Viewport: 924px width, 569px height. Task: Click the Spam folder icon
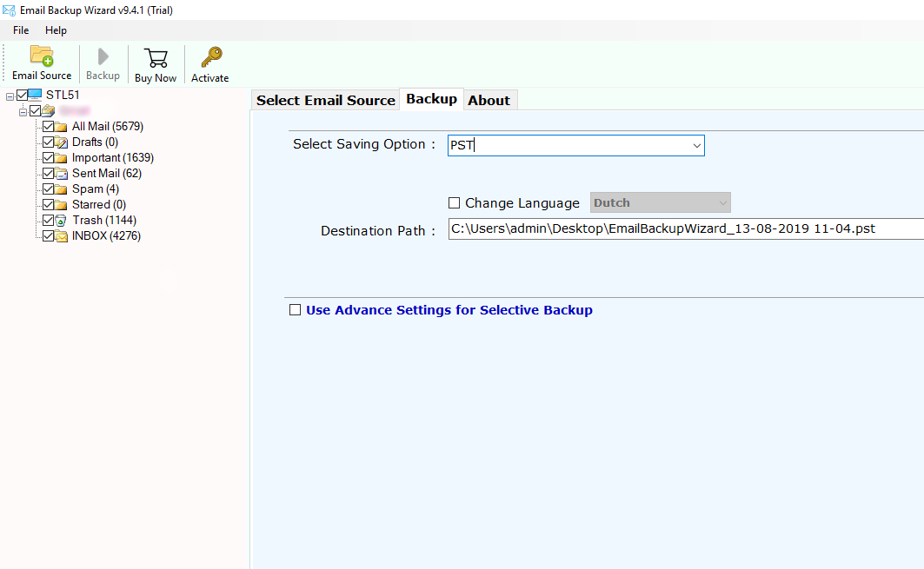point(61,189)
